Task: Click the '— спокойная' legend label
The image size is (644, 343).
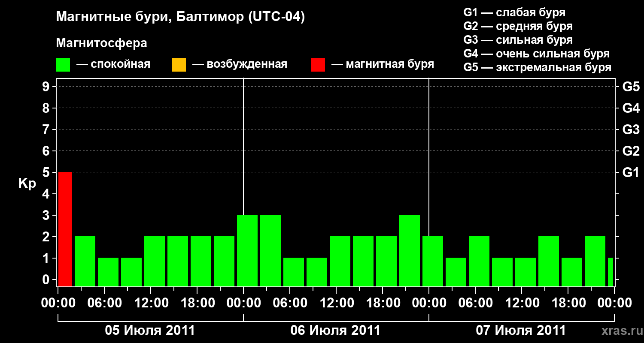Action: [113, 65]
